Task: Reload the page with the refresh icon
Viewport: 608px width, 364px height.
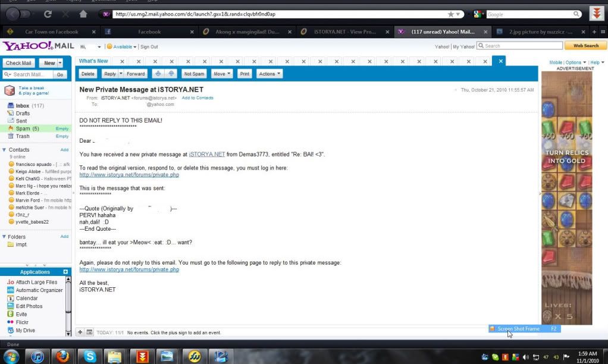Action: coord(48,14)
